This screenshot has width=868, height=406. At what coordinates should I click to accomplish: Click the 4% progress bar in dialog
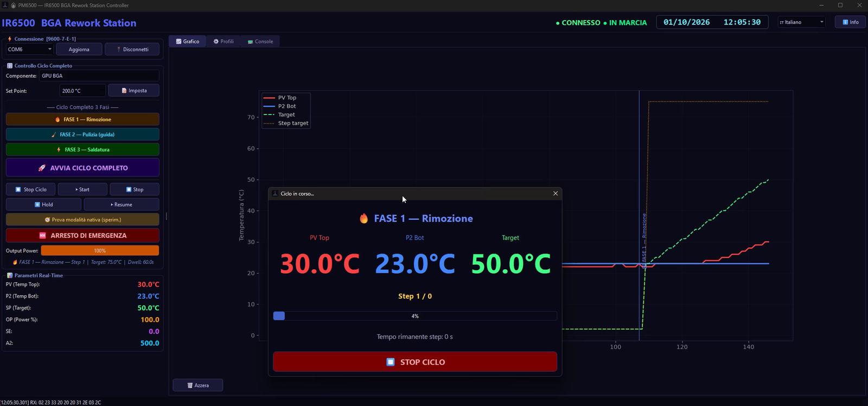point(415,316)
